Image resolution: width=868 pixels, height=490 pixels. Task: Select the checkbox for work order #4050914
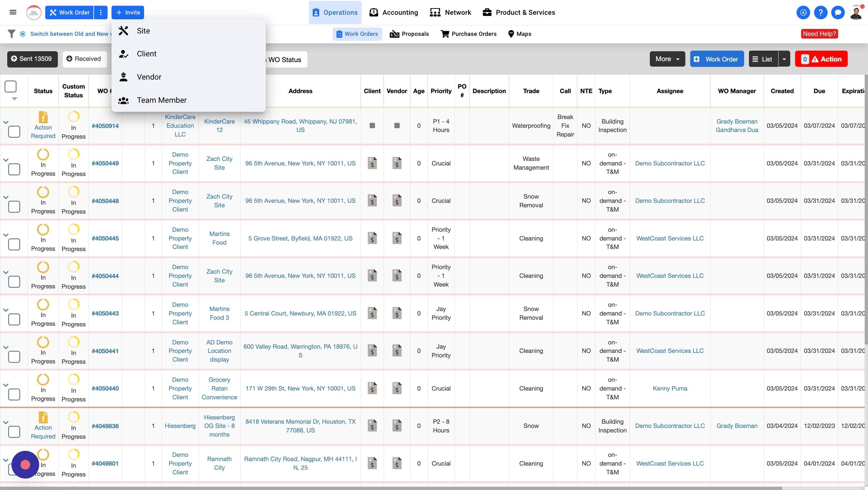[14, 131]
